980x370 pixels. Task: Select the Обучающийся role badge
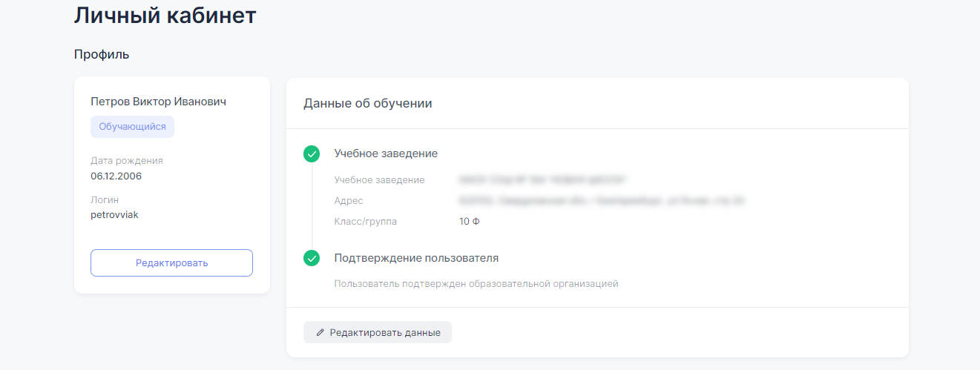[x=132, y=127]
